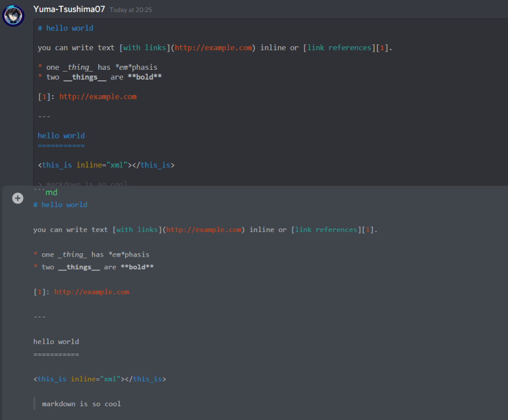508x420 pixels.
Task: Click blue 'hello world' setext heading in posted message
Action: (61, 136)
